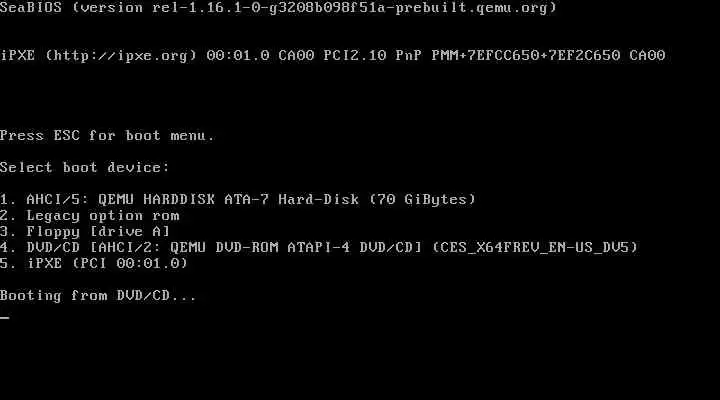Viewport: 720px width, 400px height.
Task: Click the PCI2.10 PnP text
Action: coord(372,56)
